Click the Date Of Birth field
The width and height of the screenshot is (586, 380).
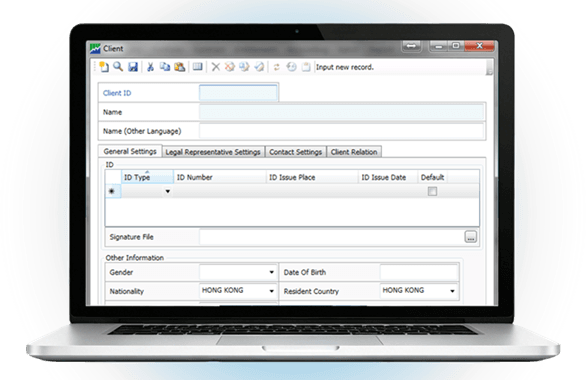point(419,272)
